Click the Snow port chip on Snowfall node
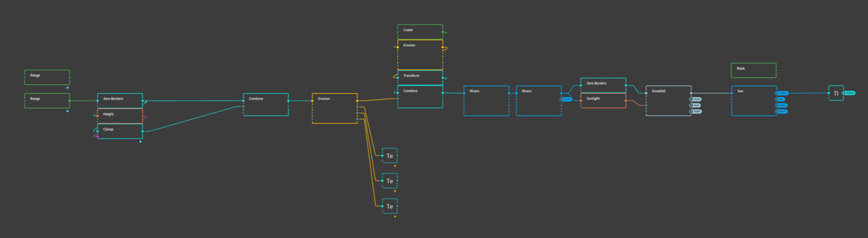This screenshot has width=868, height=238. pyautogui.click(x=695, y=99)
